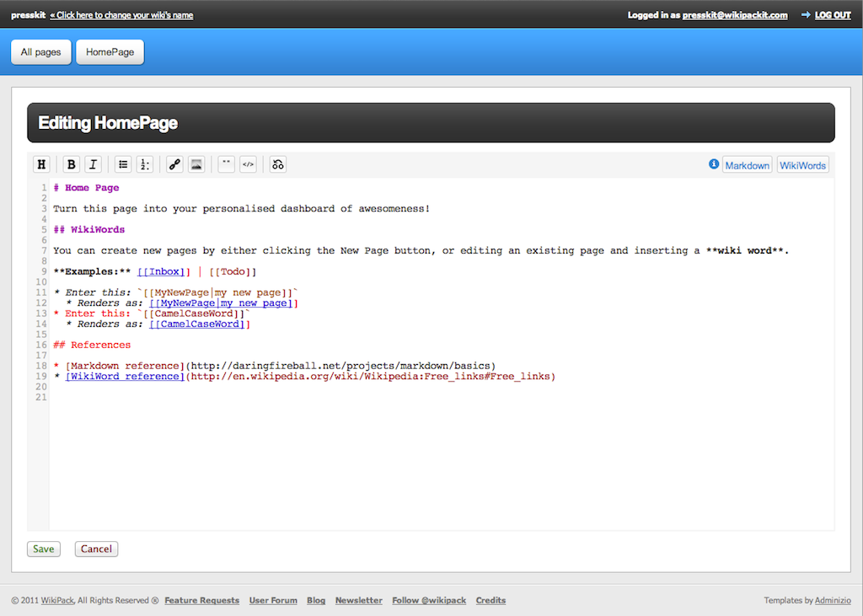The width and height of the screenshot is (863, 616).
Task: Open the Markdown help button
Action: pos(747,165)
